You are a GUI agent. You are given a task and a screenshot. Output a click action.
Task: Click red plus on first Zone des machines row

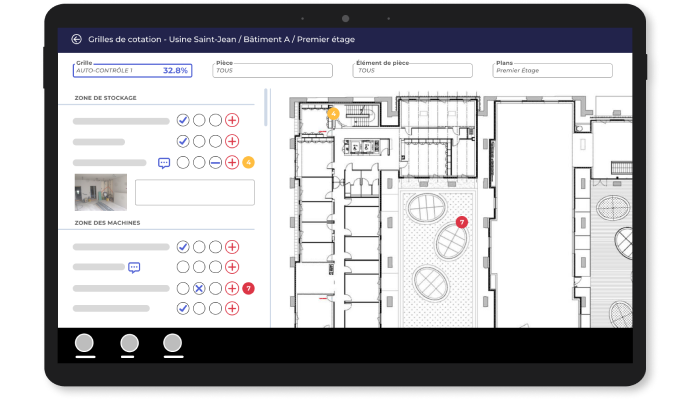click(x=232, y=247)
